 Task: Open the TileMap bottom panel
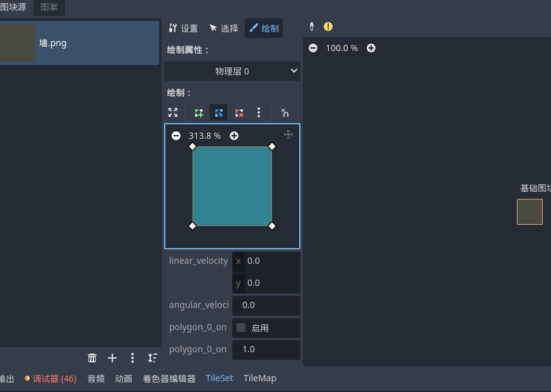pos(260,378)
